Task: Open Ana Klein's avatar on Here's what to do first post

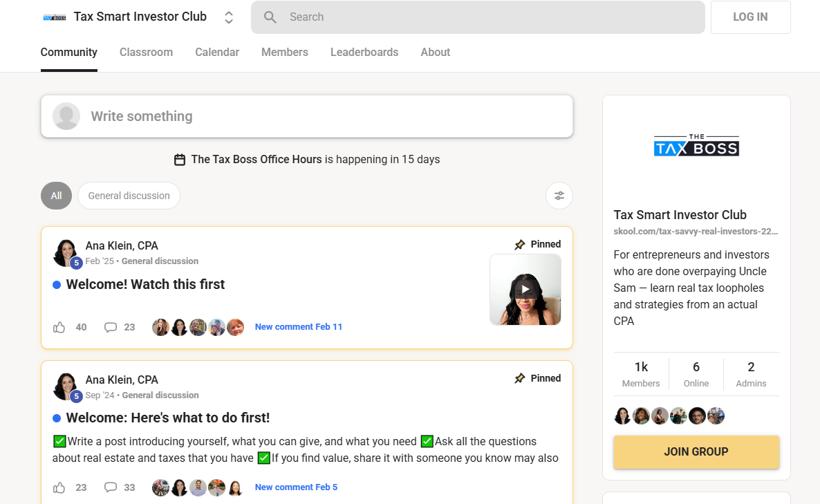Action: click(x=66, y=387)
